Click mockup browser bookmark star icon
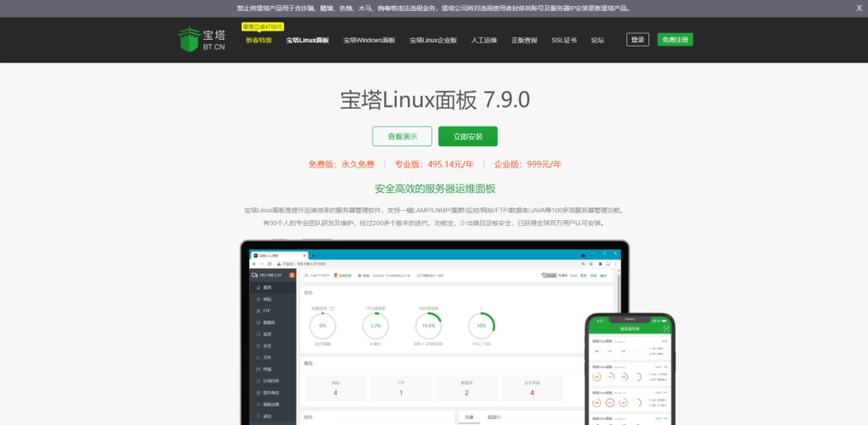This screenshot has height=425, width=868. pos(592,264)
